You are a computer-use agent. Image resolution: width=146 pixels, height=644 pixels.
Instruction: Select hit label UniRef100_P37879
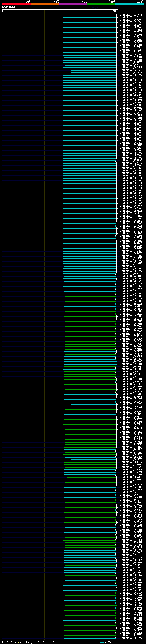coord(131,163)
